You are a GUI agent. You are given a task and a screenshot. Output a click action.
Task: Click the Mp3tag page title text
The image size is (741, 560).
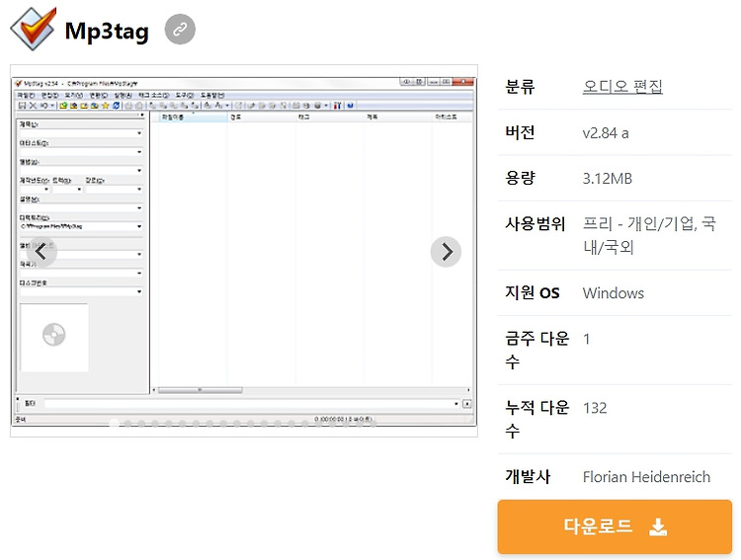pyautogui.click(x=107, y=32)
